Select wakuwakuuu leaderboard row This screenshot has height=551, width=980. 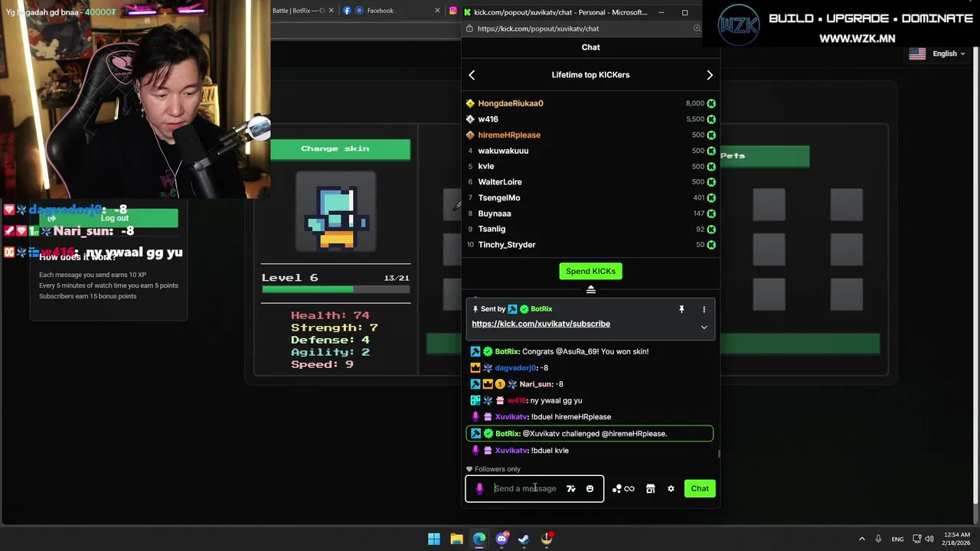pos(590,151)
